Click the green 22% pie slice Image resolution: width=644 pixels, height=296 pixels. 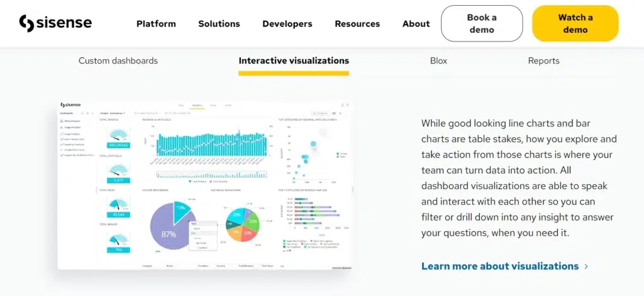(x=254, y=221)
